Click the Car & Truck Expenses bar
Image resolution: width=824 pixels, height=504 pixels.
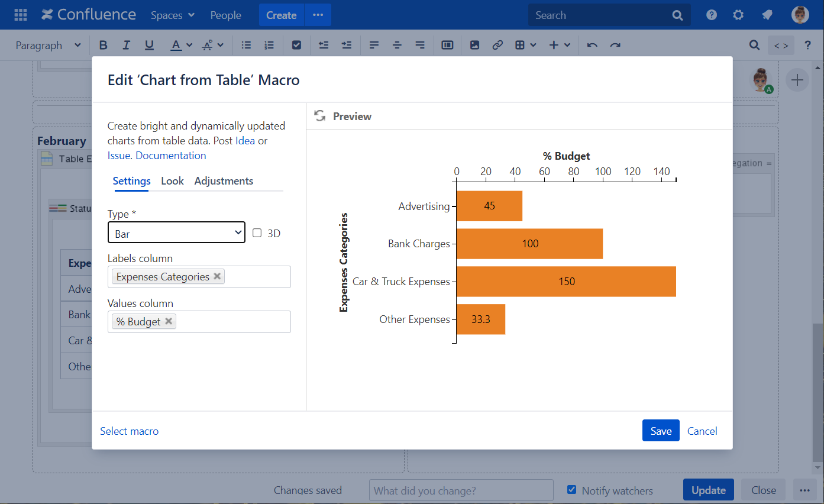566,282
